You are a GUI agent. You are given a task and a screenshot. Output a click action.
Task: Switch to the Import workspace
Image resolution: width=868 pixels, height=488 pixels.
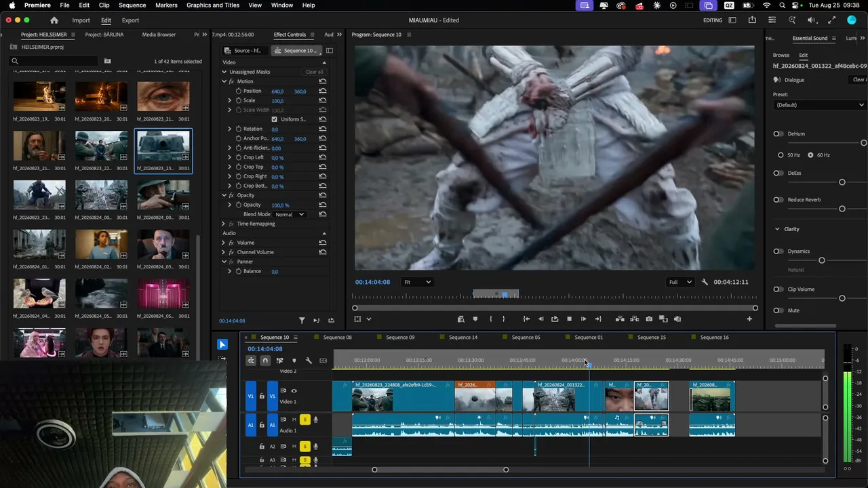(x=81, y=20)
